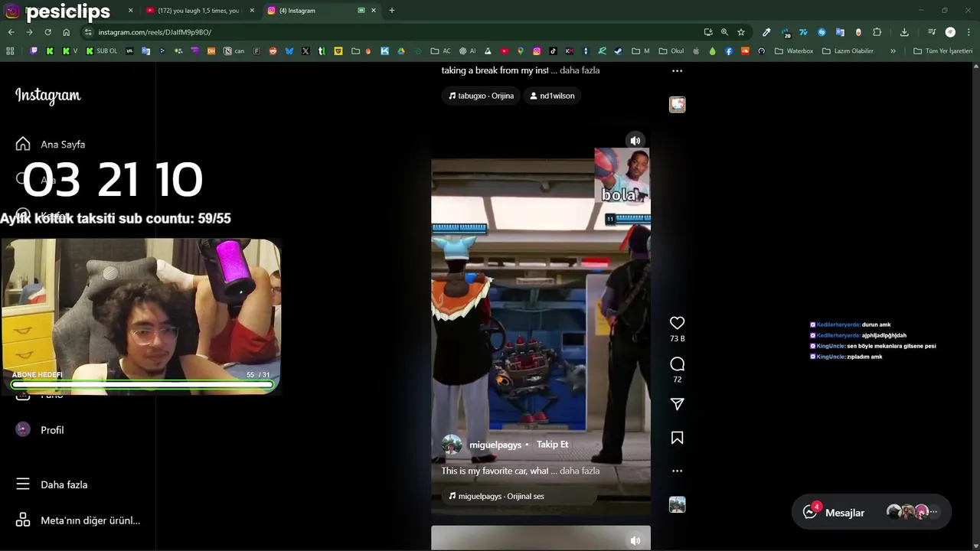Open the media controls in toolbar
This screenshot has height=551, width=980.
(x=932, y=32)
